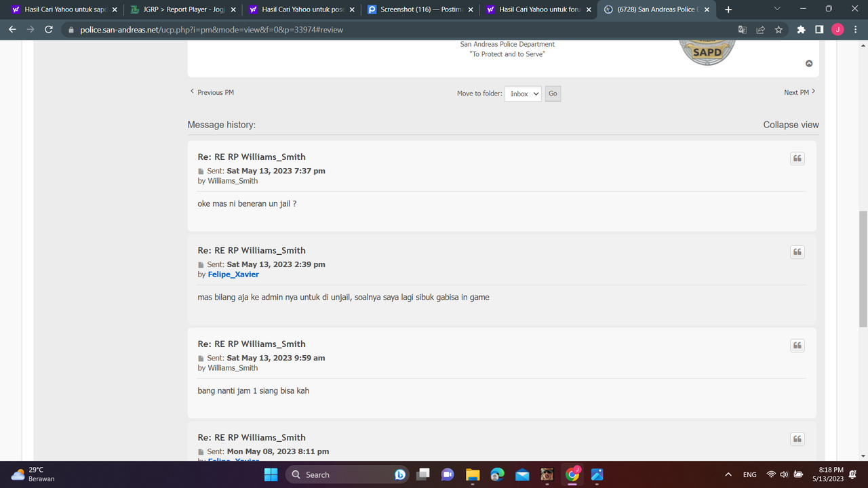Go to the Next PM
868x488 pixels.
(x=800, y=92)
